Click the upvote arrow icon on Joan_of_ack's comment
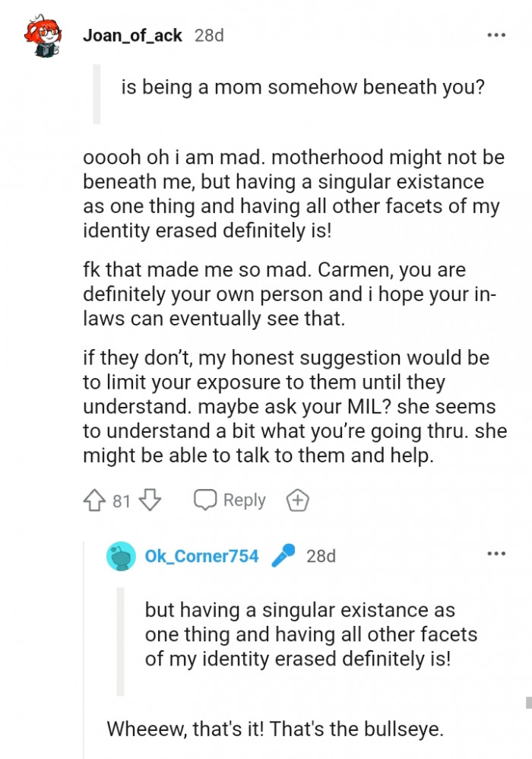Image resolution: width=532 pixels, height=759 pixels. pos(93,500)
